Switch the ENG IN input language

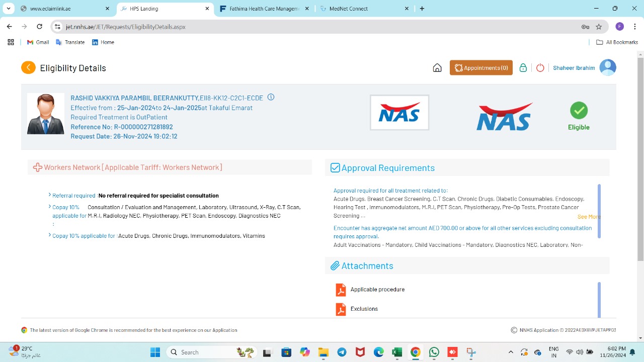tap(553, 352)
